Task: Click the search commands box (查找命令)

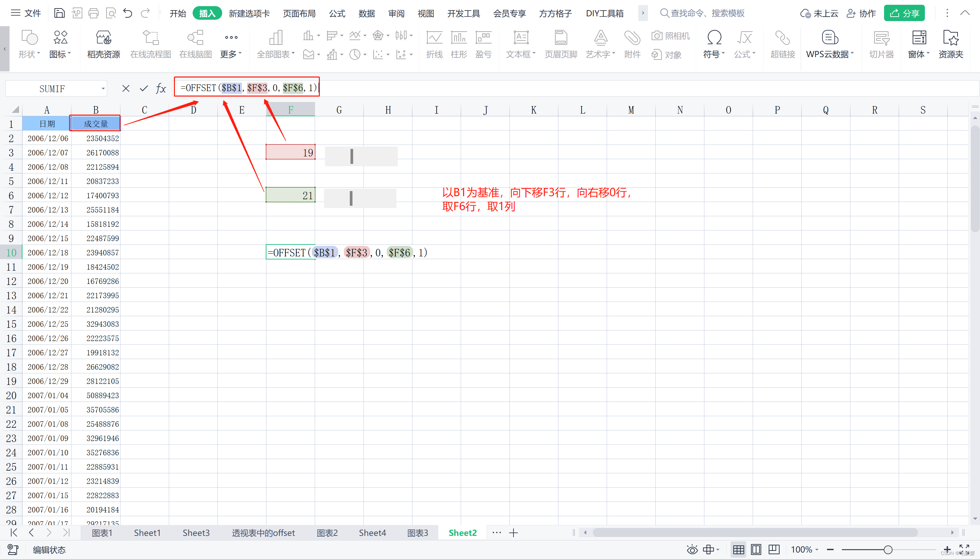Action: [x=702, y=14]
